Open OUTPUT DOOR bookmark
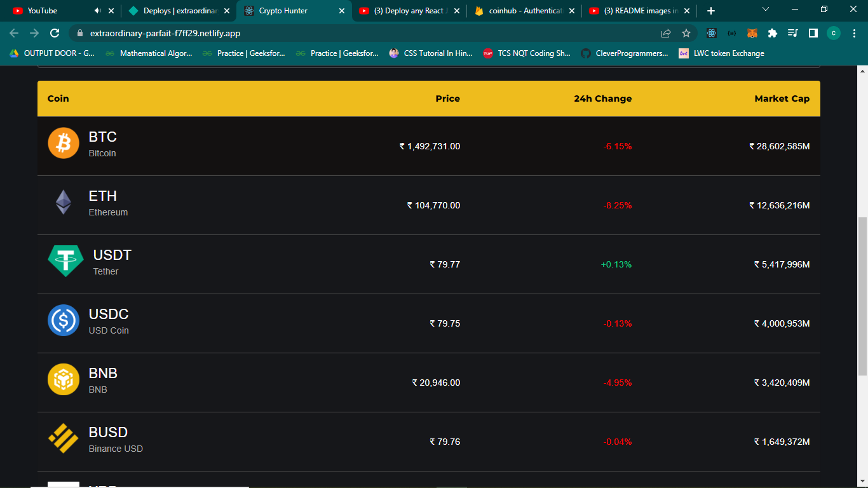The width and height of the screenshot is (868, 488). click(51, 53)
